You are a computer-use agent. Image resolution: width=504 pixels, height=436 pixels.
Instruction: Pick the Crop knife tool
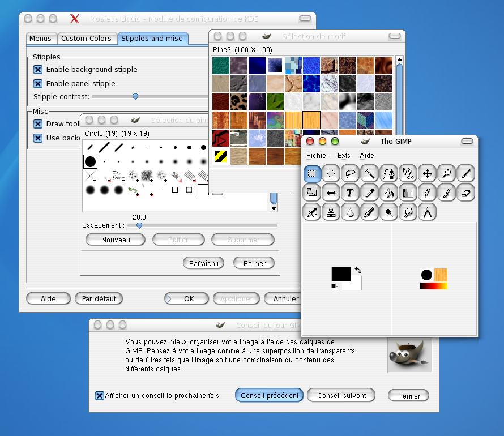(x=466, y=174)
